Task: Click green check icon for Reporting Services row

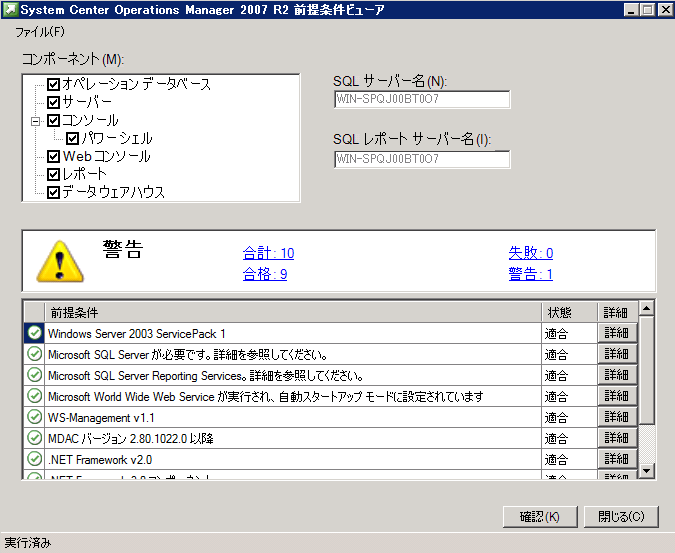Action: (34, 375)
